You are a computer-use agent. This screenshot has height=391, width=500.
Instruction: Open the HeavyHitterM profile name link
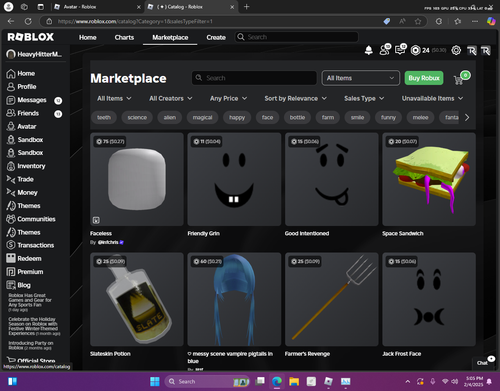[39, 54]
